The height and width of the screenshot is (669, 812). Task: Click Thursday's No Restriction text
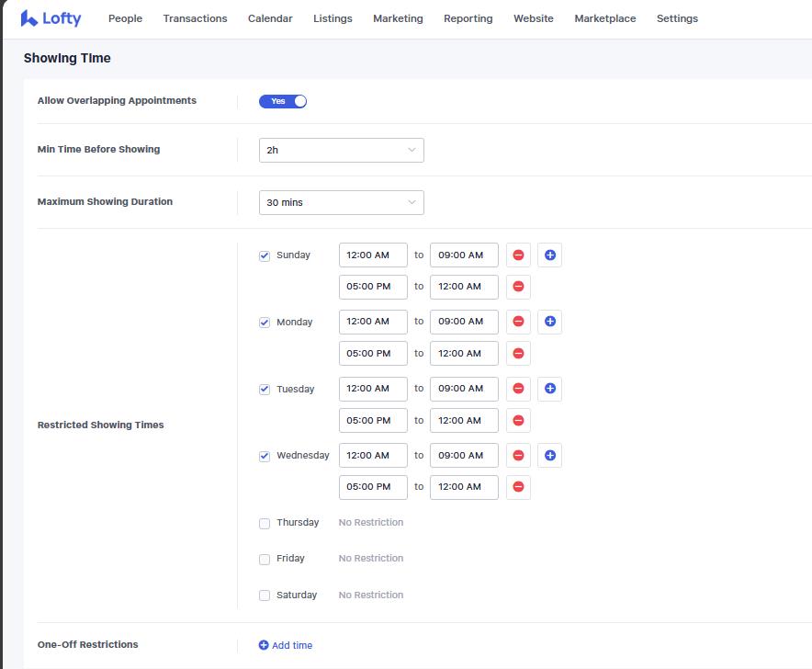coord(371,522)
